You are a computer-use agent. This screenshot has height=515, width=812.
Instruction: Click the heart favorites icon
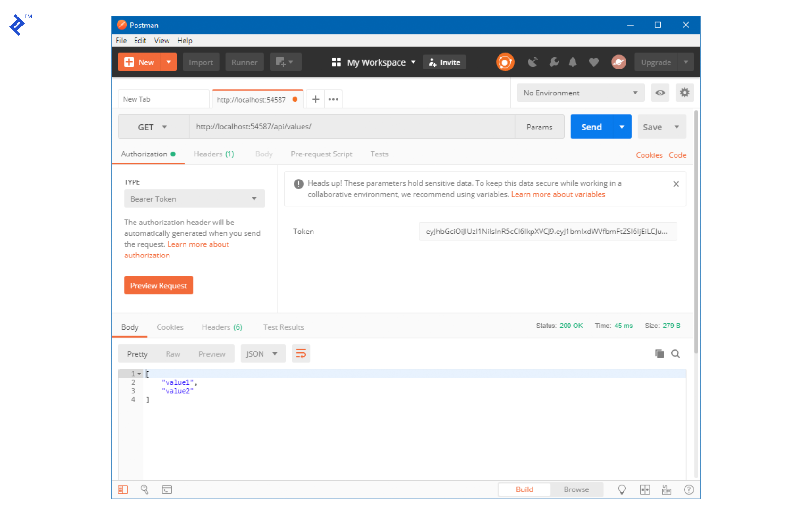pos(593,62)
